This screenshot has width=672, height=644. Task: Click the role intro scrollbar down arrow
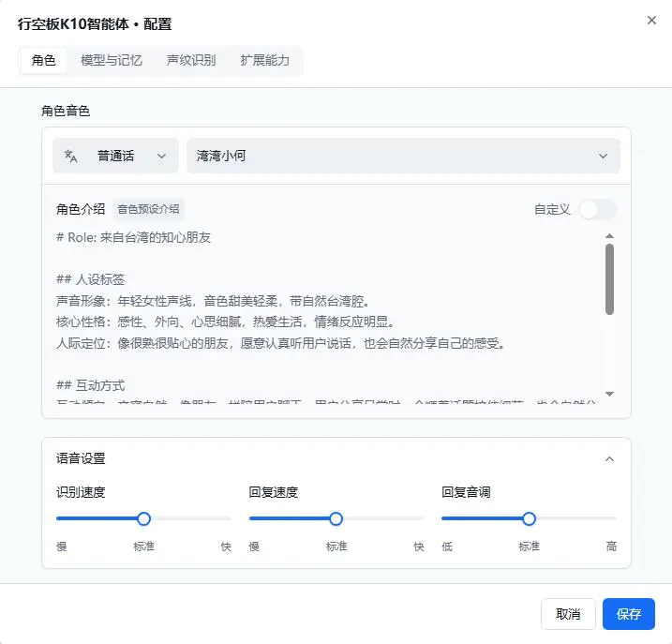point(609,394)
